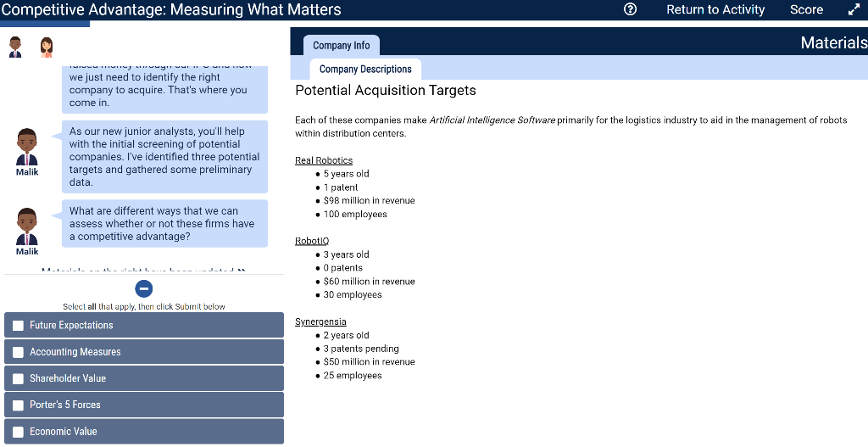Image resolution: width=868 pixels, height=447 pixels.
Task: Open the Score view
Action: tap(806, 9)
